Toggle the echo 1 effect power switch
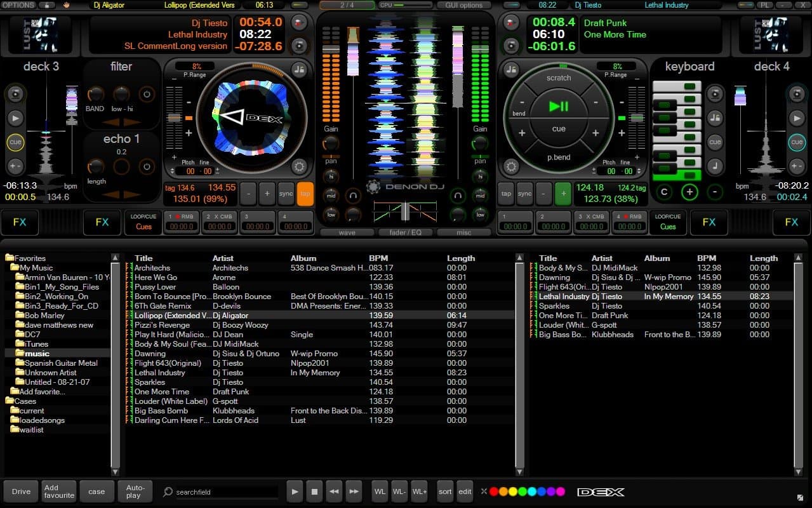This screenshot has width=812, height=508. coord(145,166)
